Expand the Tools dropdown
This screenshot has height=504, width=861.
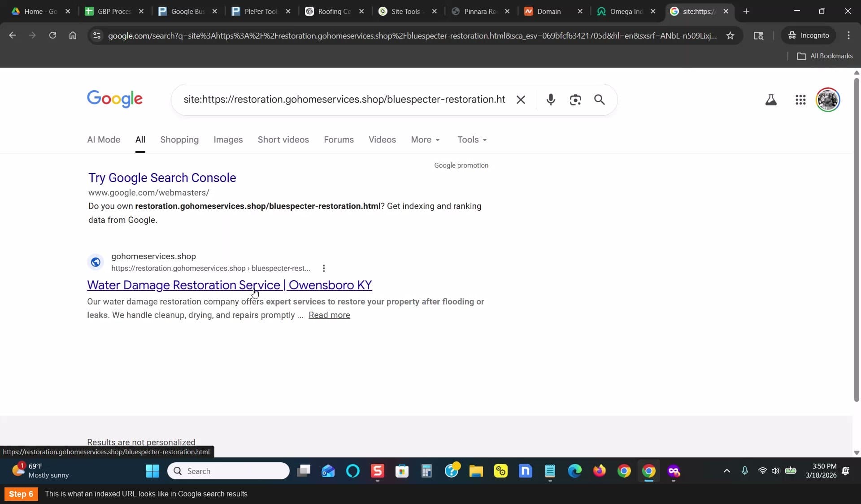pyautogui.click(x=472, y=139)
